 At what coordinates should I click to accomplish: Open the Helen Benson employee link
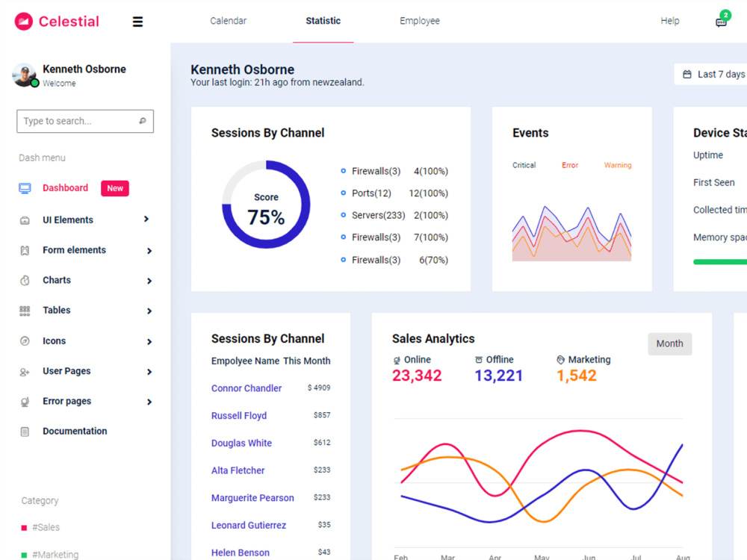pyautogui.click(x=240, y=553)
